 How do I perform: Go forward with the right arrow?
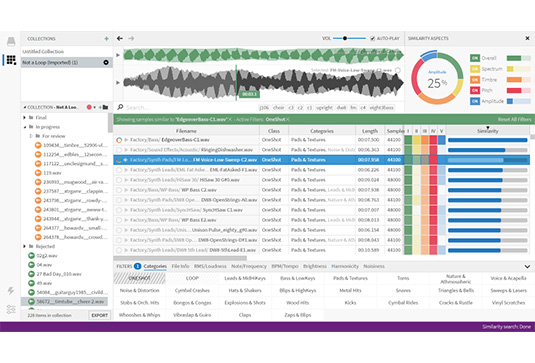(x=131, y=39)
